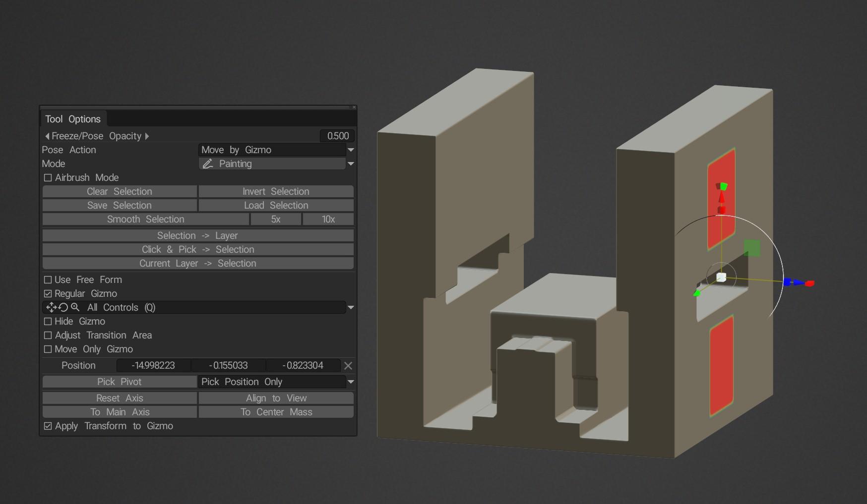Click the X icon to reset Position values

[348, 366]
